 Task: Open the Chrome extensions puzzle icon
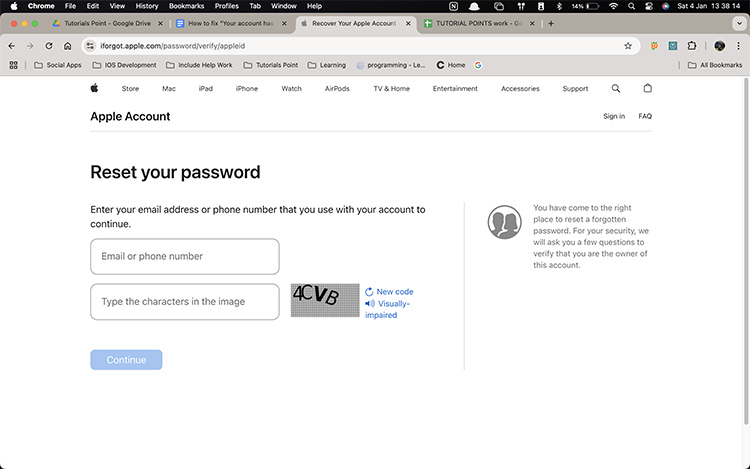pos(692,46)
